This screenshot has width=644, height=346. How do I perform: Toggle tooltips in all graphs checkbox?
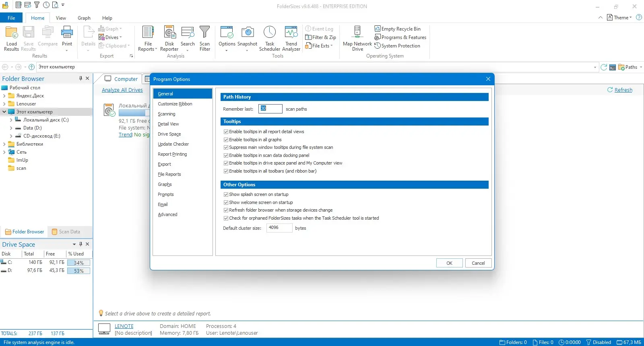tap(226, 140)
